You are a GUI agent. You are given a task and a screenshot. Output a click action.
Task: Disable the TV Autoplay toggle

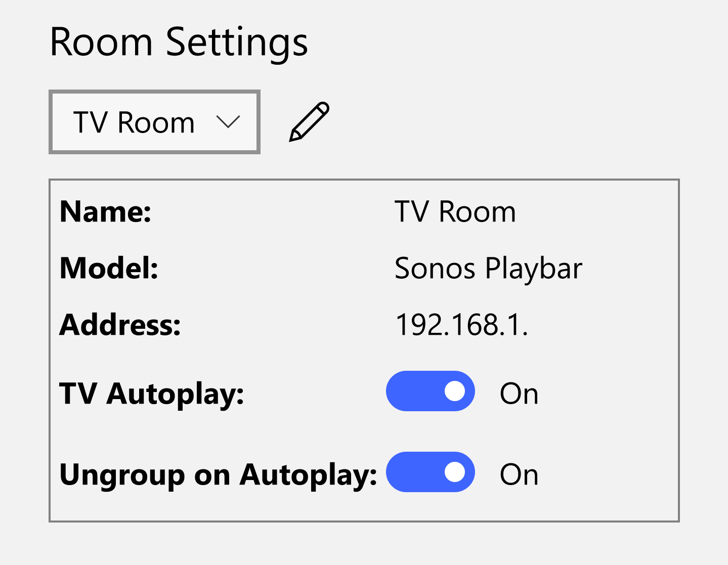point(430,391)
